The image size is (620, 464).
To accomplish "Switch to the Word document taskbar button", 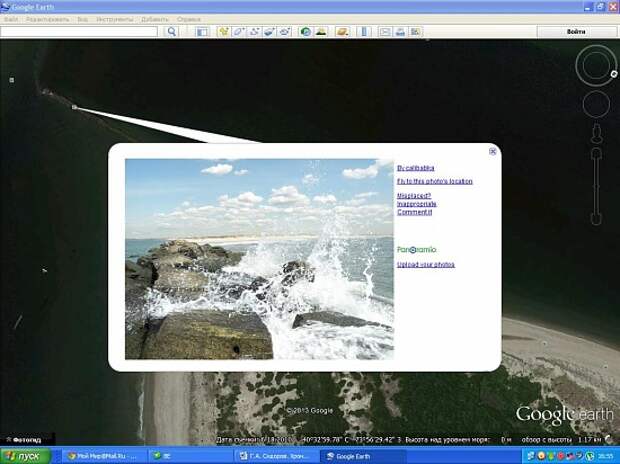I will click(x=276, y=456).
